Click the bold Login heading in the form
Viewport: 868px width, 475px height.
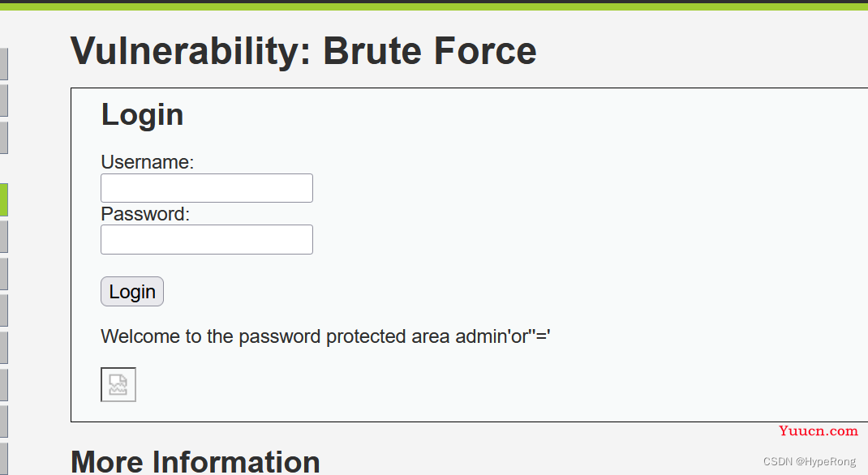[142, 115]
